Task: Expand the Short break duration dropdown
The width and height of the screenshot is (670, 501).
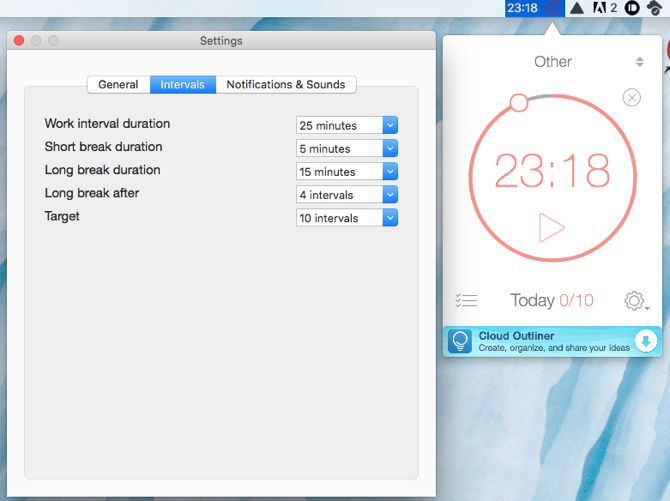Action: coord(390,148)
